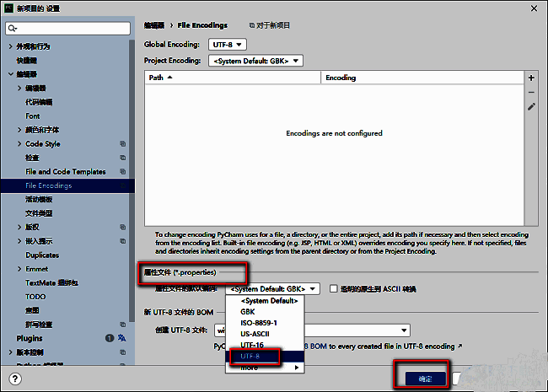548x392 pixels.
Task: Select File and Code Templates in sidebar
Action: (x=66, y=172)
